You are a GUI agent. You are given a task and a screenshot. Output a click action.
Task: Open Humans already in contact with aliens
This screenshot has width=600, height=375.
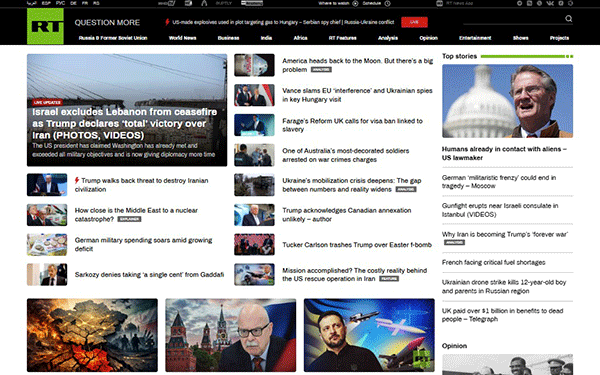pyautogui.click(x=504, y=153)
